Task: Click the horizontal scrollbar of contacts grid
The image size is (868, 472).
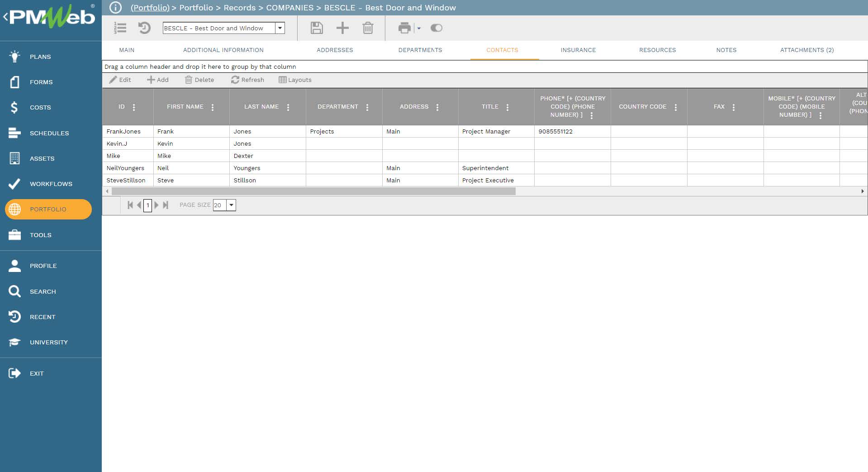Action: (x=313, y=191)
